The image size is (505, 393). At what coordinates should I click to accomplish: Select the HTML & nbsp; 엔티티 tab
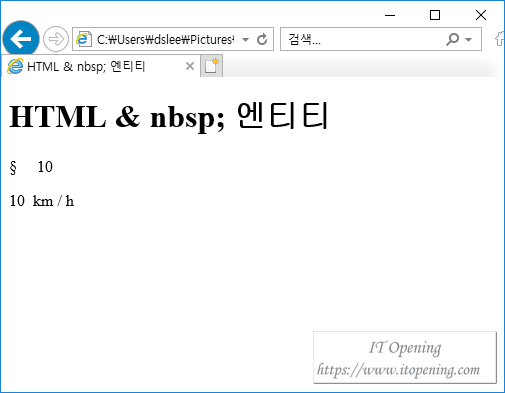(100, 66)
